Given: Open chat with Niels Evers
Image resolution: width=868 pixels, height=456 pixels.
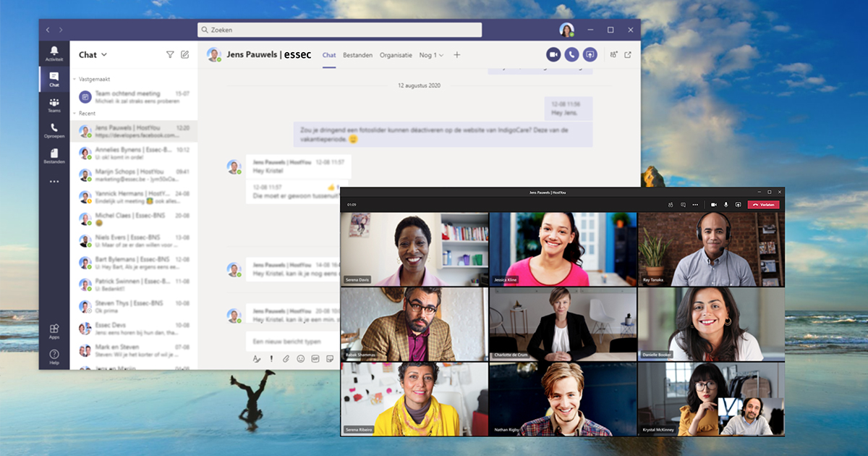Looking at the screenshot, I should (134, 241).
